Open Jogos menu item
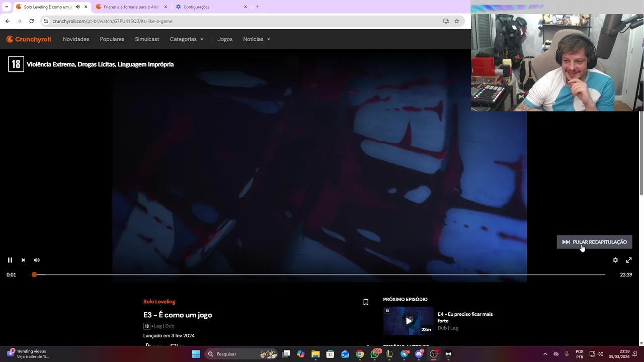 click(225, 39)
